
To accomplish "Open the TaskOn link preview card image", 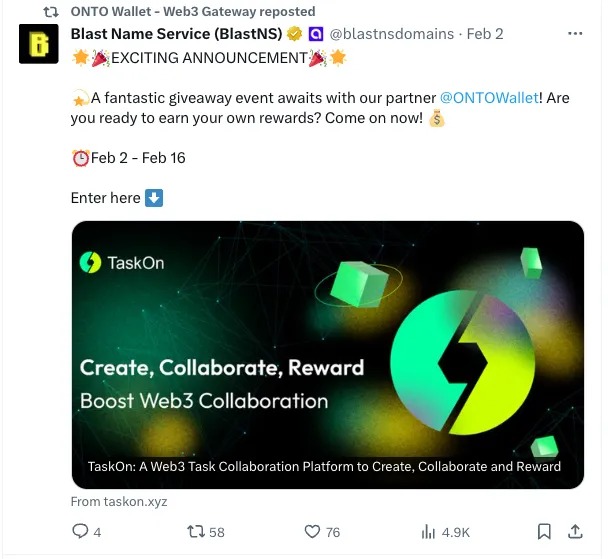I will point(327,340).
